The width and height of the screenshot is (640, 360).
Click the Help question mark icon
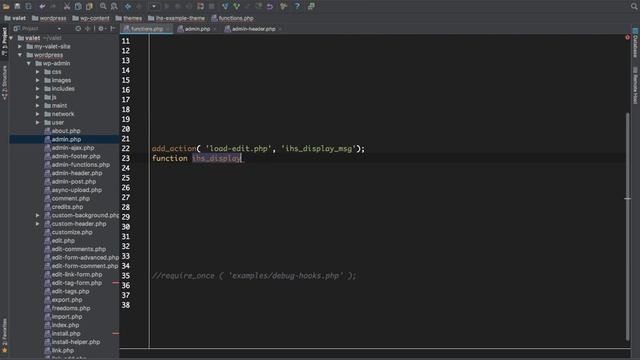[x=297, y=6]
